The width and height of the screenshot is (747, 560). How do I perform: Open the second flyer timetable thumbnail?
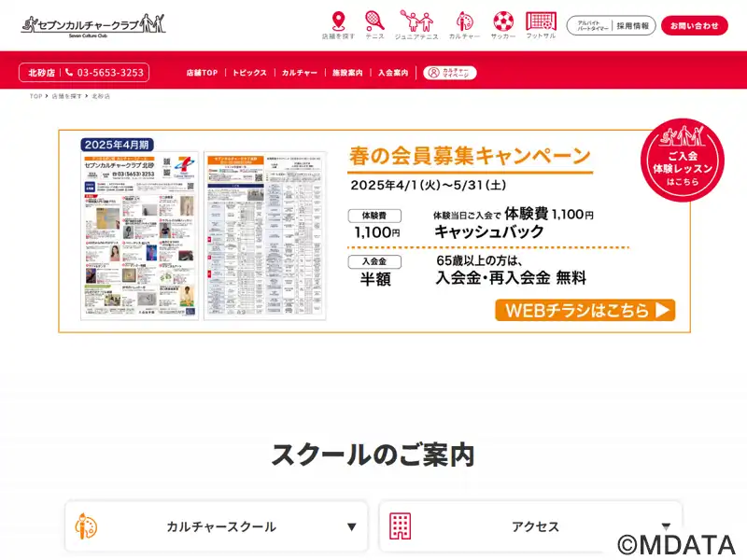[265, 236]
